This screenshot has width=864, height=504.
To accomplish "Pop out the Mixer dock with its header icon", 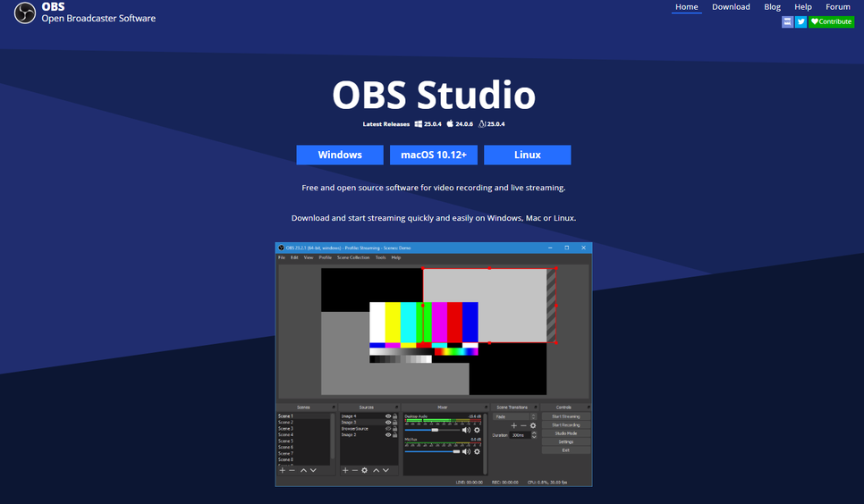I will (x=486, y=407).
